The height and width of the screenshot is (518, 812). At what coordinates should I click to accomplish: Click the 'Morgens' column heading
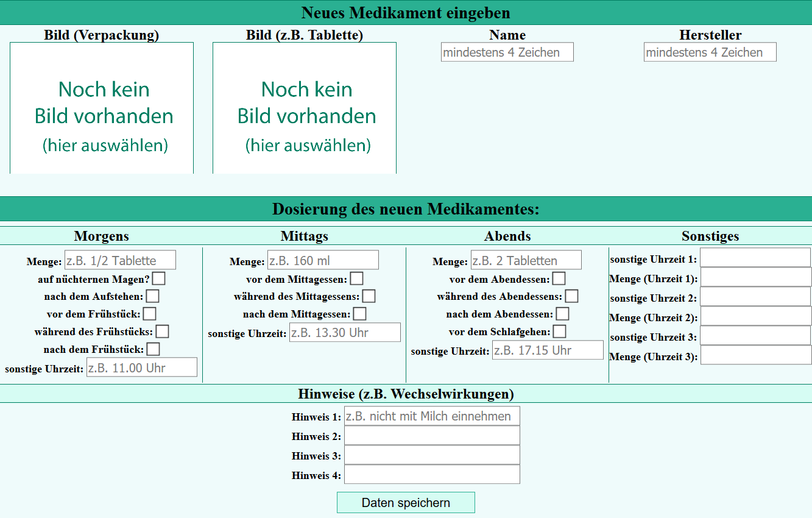coord(102,236)
